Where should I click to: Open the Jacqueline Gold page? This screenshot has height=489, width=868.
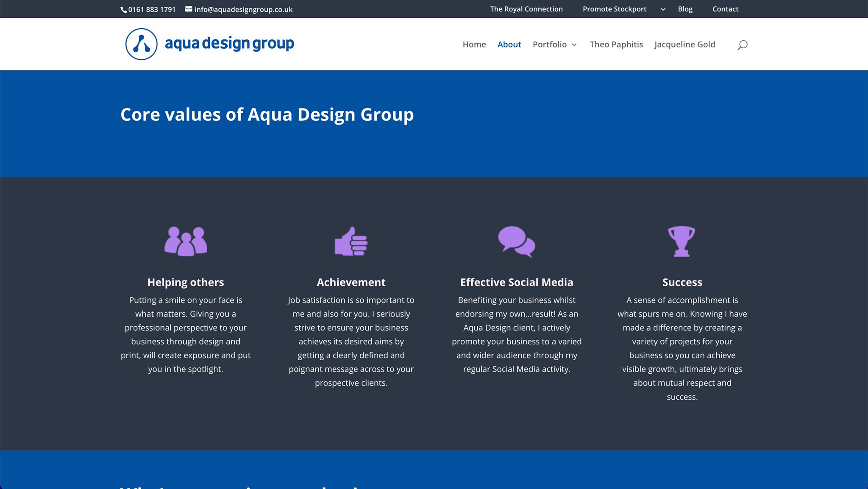click(684, 44)
